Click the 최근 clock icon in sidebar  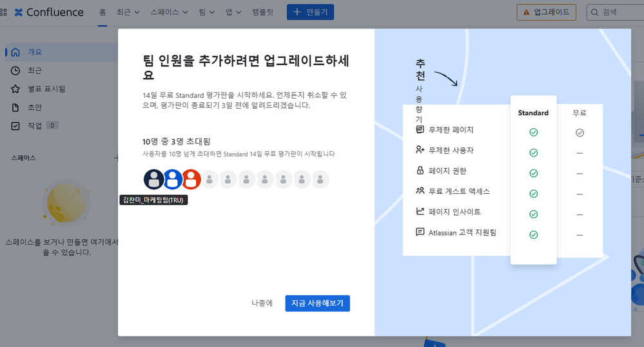click(x=15, y=71)
